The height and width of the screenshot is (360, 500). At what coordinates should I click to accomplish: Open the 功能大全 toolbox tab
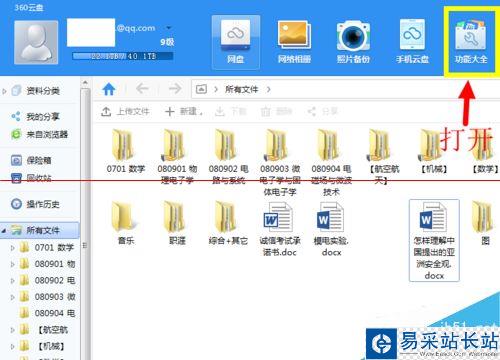(x=471, y=42)
